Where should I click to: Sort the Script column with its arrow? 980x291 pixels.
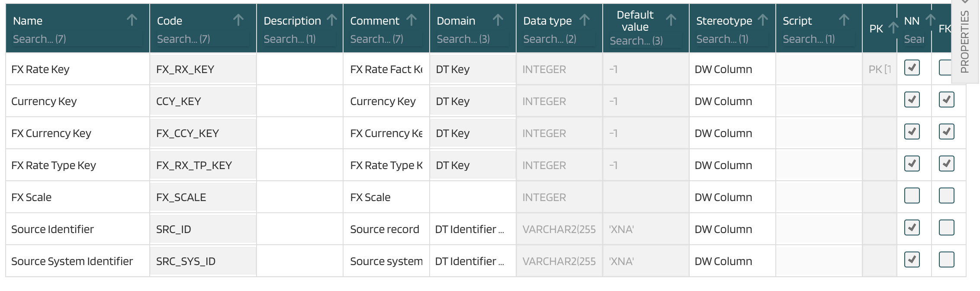(844, 20)
